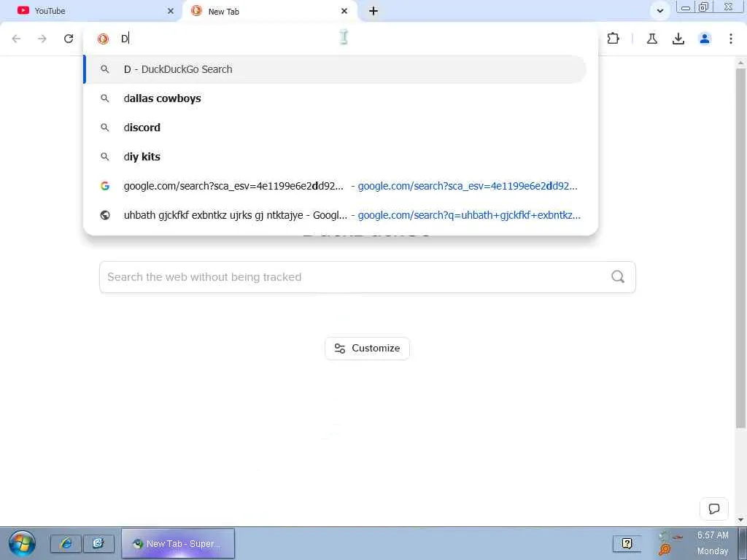Reload the page with the refresh icon

69,39
